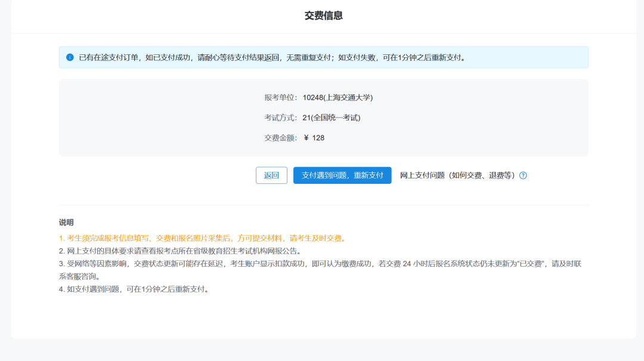Click the 网上支付问题（如何交费、退费等）text
This screenshot has width=644, height=361.
[457, 175]
